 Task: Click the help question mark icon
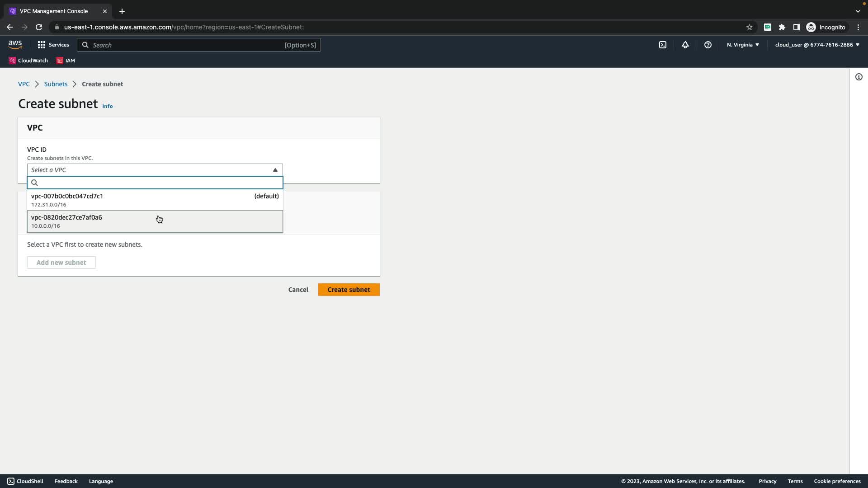pos(708,45)
